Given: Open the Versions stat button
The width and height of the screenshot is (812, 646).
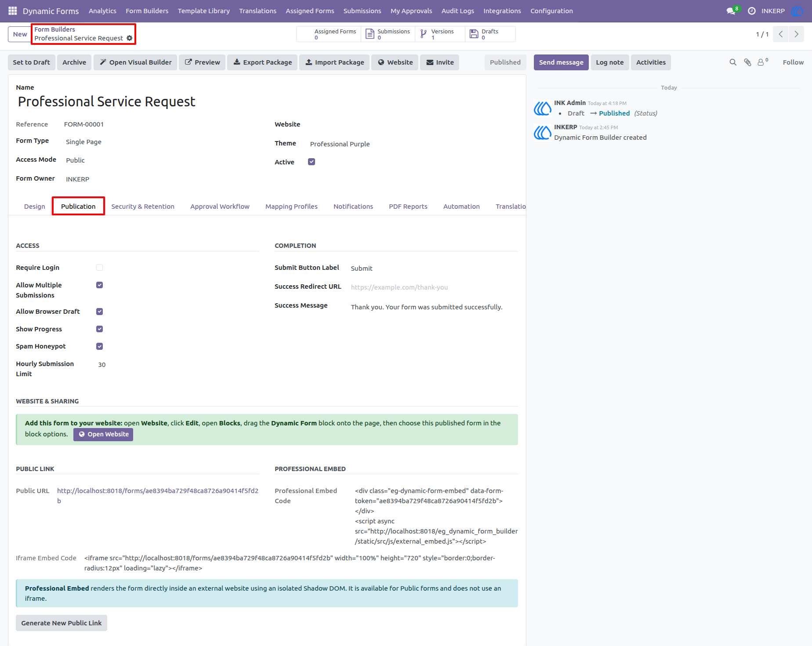Looking at the screenshot, I should 440,34.
